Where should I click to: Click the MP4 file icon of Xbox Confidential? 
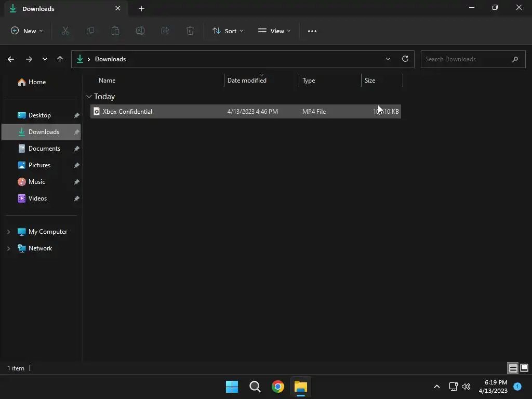pos(97,111)
